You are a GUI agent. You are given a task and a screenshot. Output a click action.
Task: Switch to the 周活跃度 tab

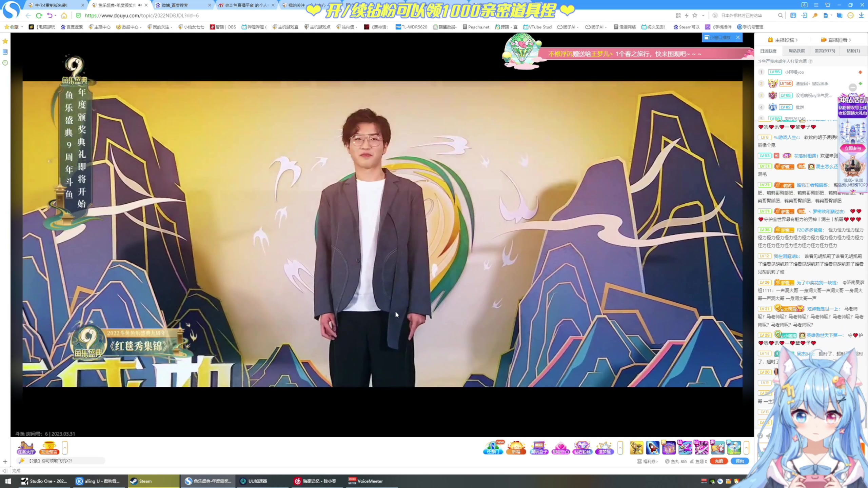(x=797, y=51)
